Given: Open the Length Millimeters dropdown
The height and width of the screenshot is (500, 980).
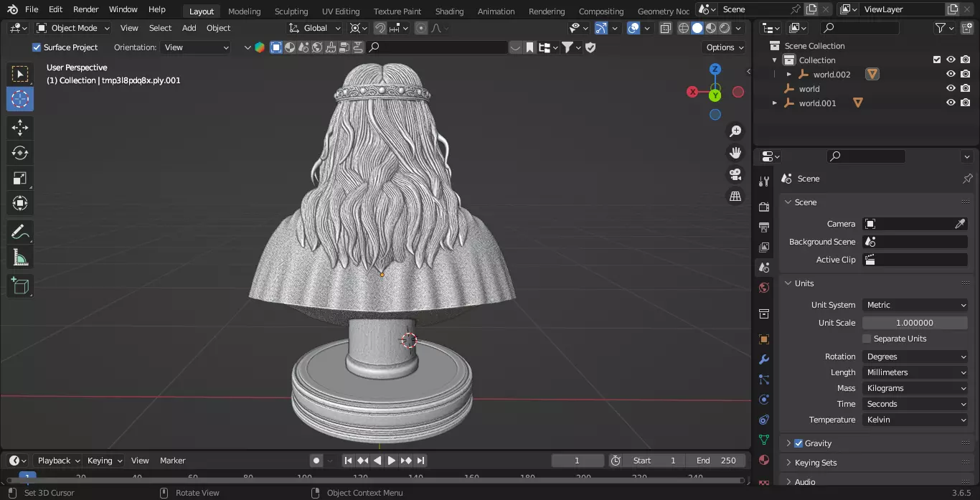Looking at the screenshot, I should point(915,372).
